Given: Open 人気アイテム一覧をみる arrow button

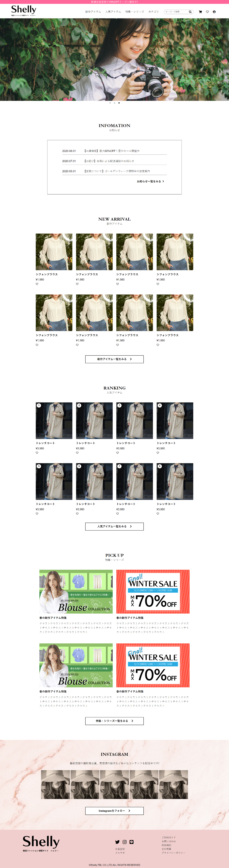Looking at the screenshot, I should [114, 526].
